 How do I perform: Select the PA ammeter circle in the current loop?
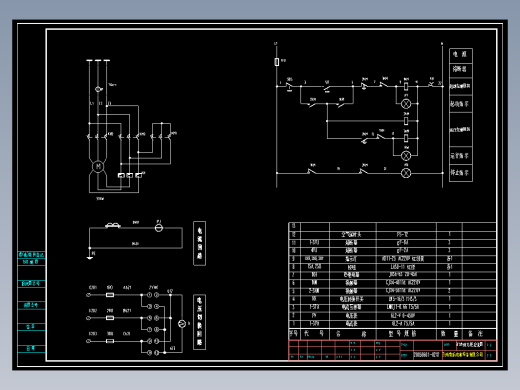[x=159, y=228]
